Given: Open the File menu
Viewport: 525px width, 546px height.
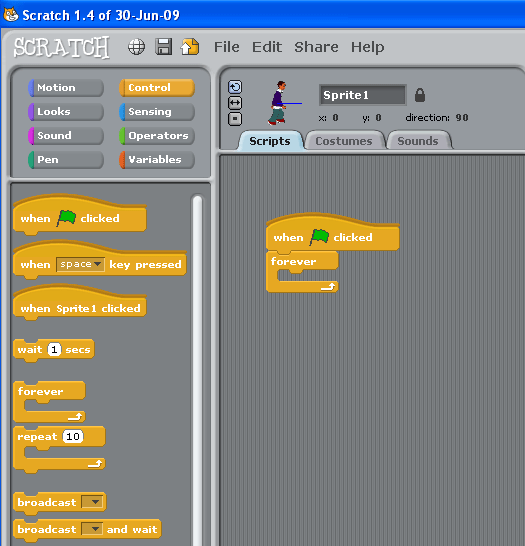Looking at the screenshot, I should point(227,47).
